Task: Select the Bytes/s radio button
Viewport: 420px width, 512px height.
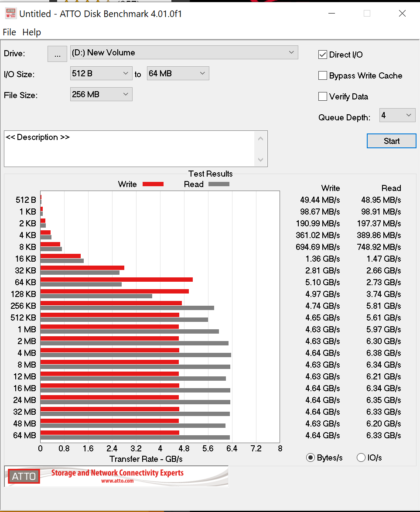Action: [x=311, y=457]
